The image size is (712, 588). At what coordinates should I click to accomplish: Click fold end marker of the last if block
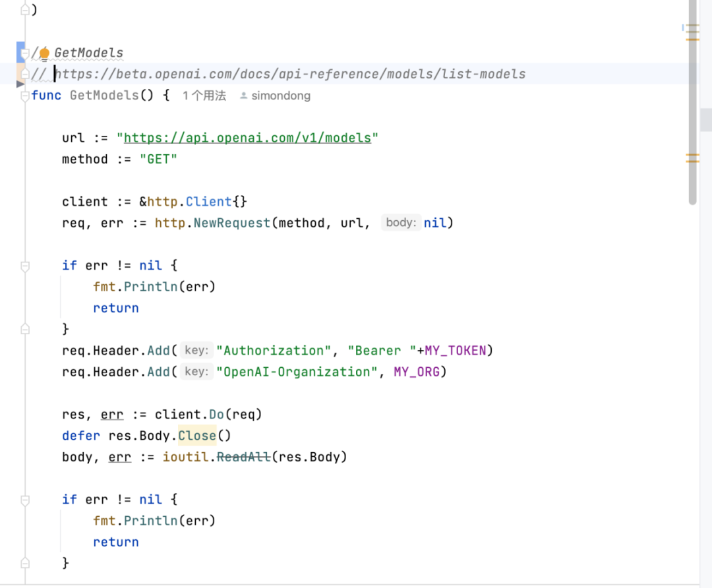[x=25, y=563]
